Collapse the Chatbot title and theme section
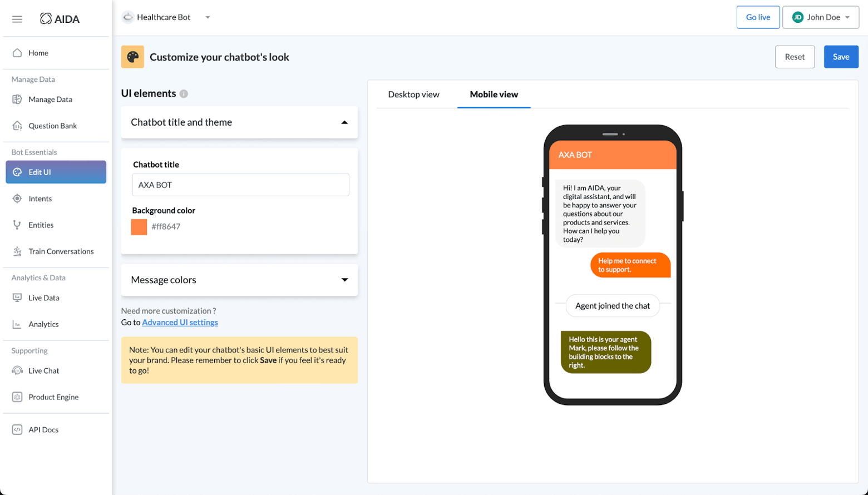 (x=345, y=122)
